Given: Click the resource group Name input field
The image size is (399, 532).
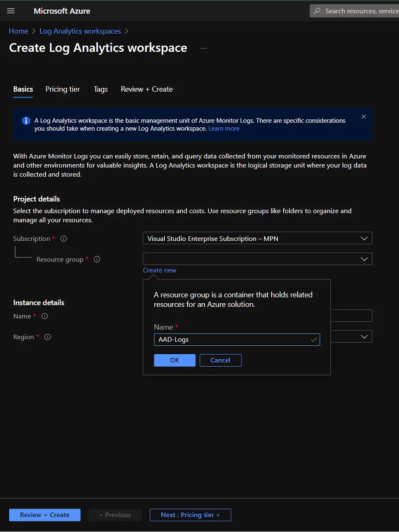Looking at the screenshot, I should (231, 340).
